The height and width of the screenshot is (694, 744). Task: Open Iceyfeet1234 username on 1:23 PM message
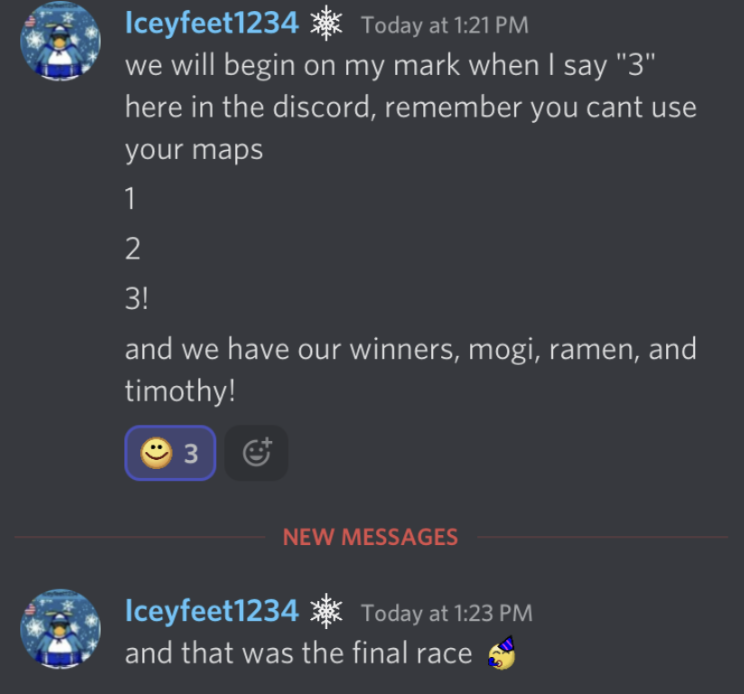pos(212,611)
